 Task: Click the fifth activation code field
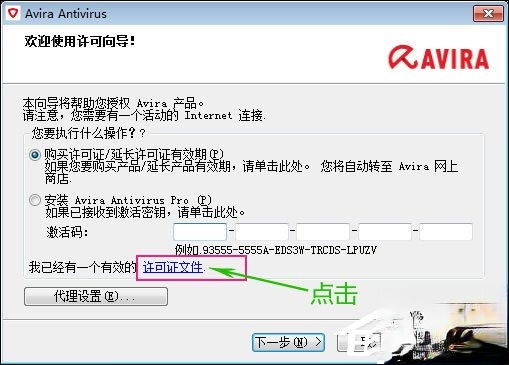(446, 232)
